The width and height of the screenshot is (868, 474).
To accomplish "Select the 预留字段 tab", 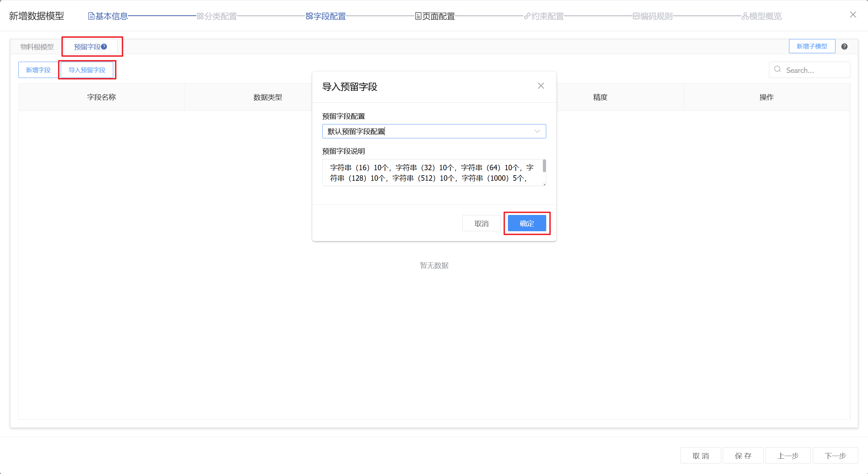I will [87, 47].
